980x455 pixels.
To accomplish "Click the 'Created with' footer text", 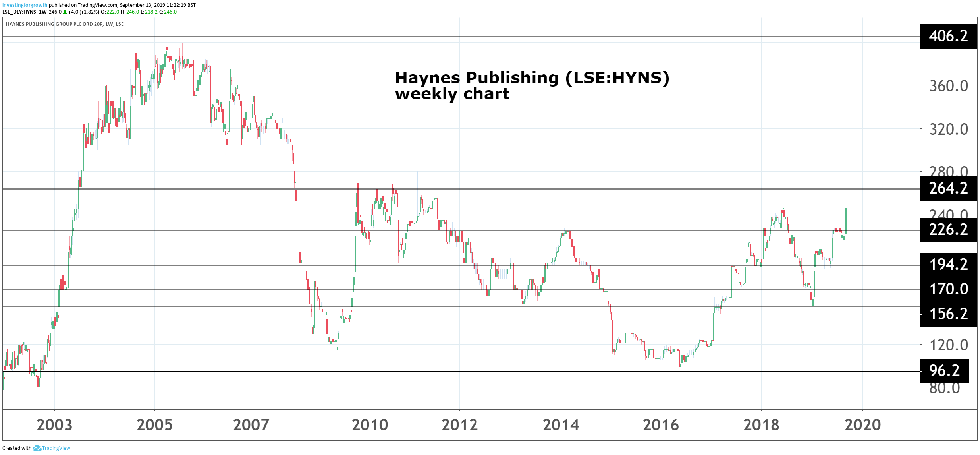I will click(x=17, y=448).
